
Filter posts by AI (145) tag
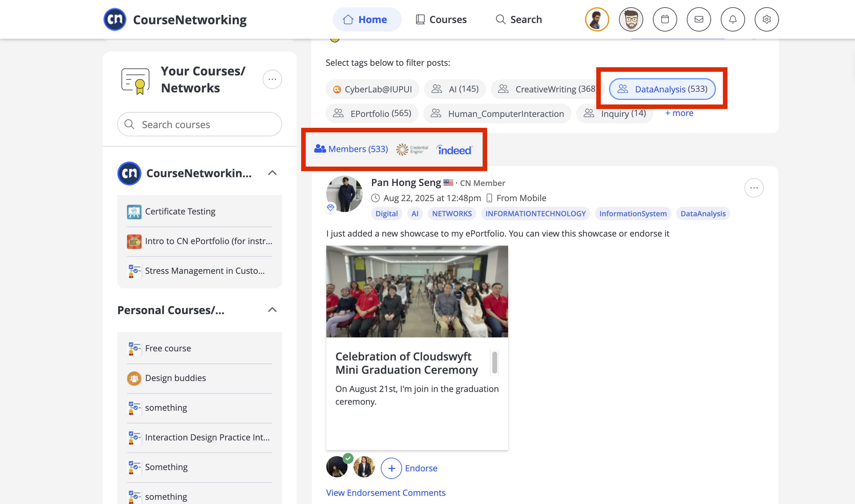[455, 89]
